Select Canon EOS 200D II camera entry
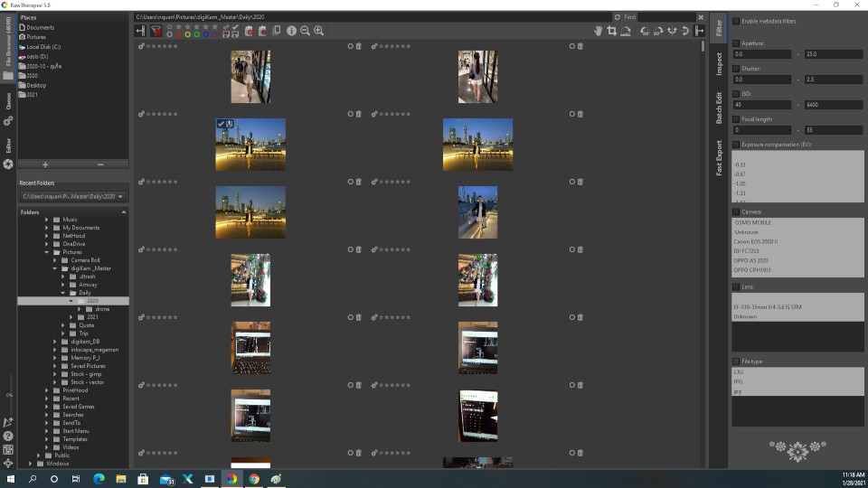The width and height of the screenshot is (868, 488). (x=757, y=241)
